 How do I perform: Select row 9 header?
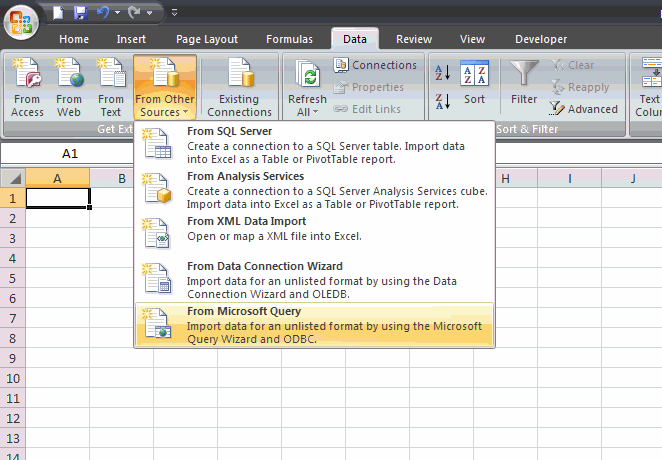point(13,358)
